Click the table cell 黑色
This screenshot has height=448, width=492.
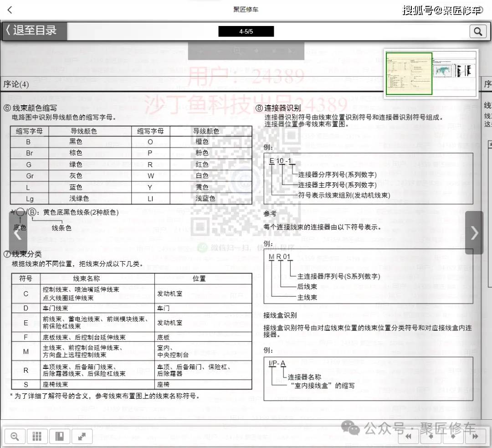[76, 142]
